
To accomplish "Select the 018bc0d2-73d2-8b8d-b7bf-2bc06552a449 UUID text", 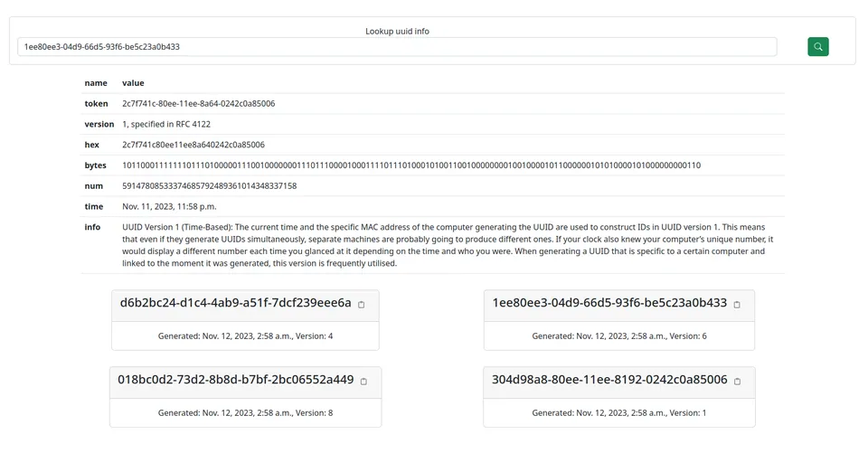I will point(235,380).
